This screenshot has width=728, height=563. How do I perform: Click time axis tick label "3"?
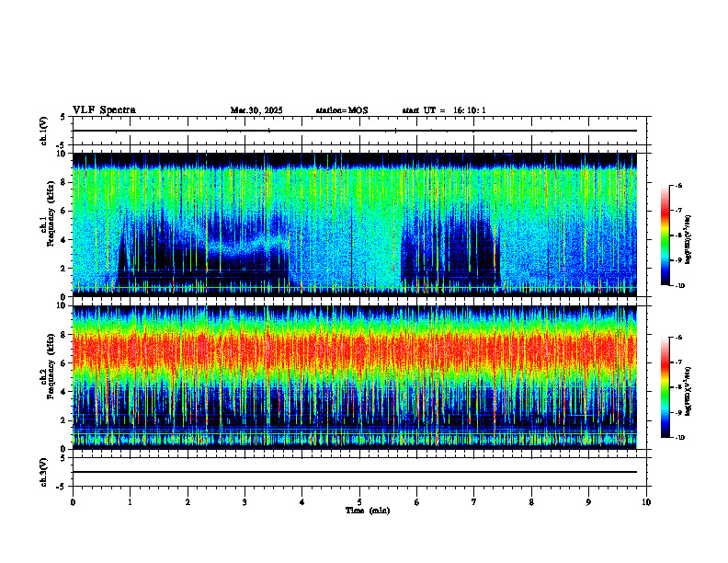(x=245, y=502)
